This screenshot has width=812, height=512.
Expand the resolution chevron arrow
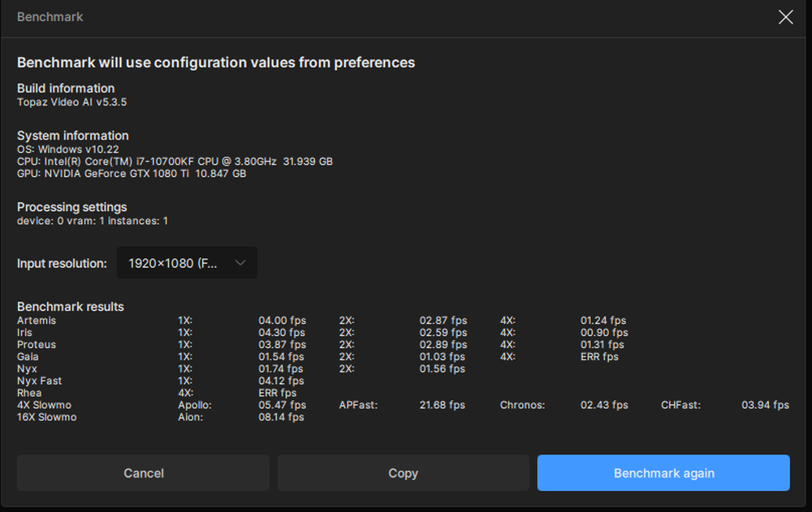coord(240,262)
